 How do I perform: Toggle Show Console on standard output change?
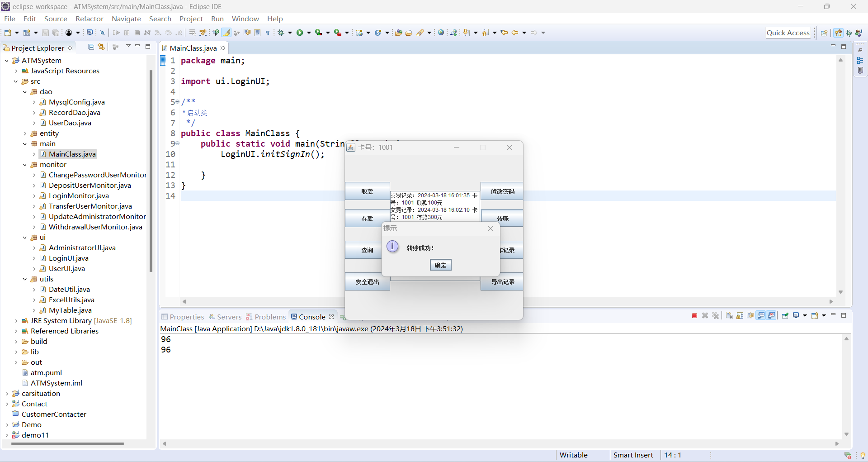[761, 316]
